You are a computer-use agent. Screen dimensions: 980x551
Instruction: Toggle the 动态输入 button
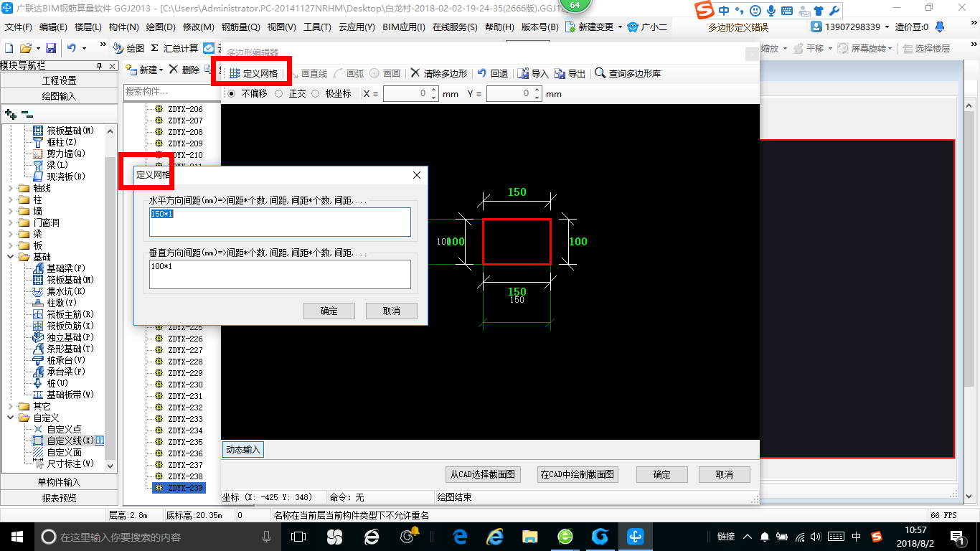pos(243,450)
